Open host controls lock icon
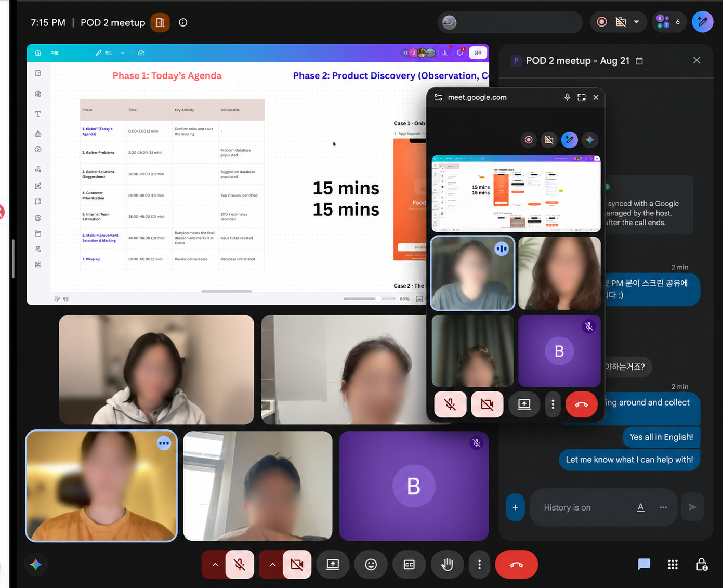The image size is (723, 588). [702, 565]
